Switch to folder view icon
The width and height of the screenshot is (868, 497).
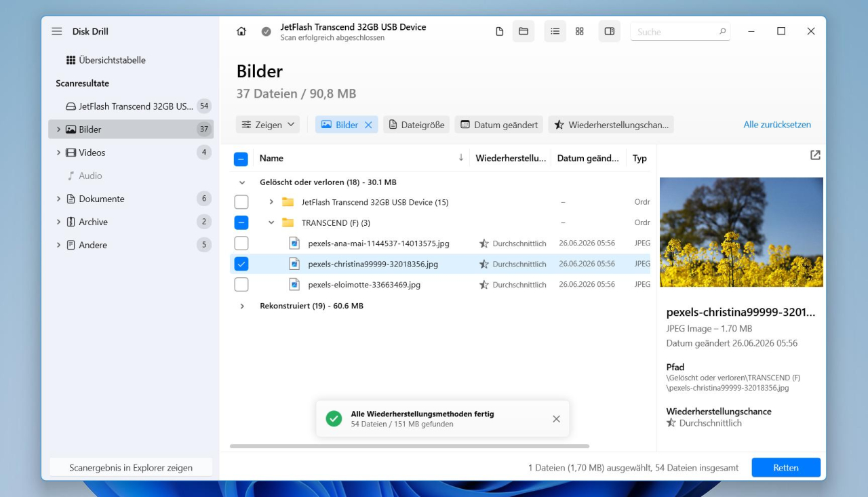(524, 31)
